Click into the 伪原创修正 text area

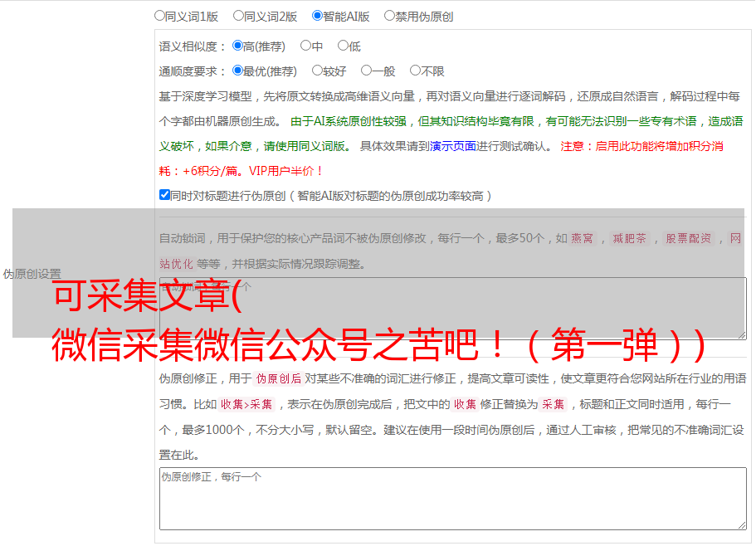tap(453, 499)
